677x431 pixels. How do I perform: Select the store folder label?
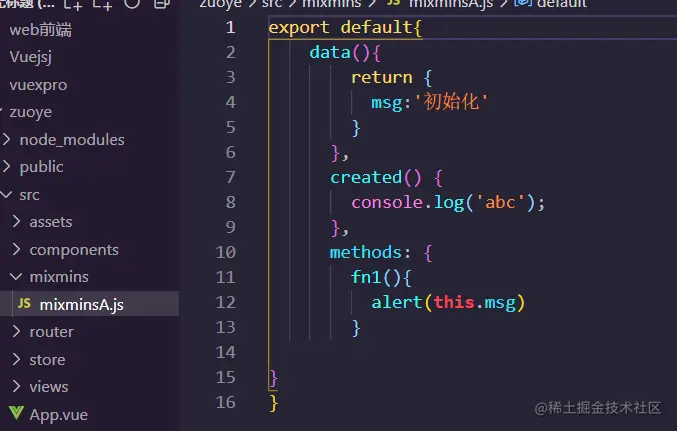click(47, 360)
